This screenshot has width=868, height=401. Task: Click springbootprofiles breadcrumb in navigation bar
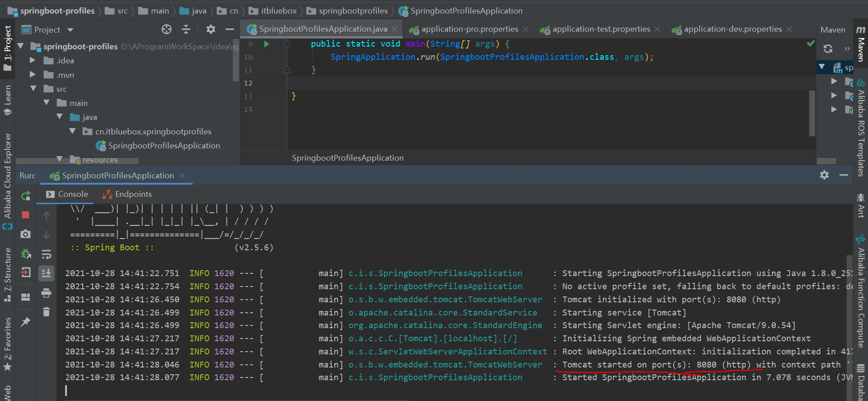tap(347, 11)
